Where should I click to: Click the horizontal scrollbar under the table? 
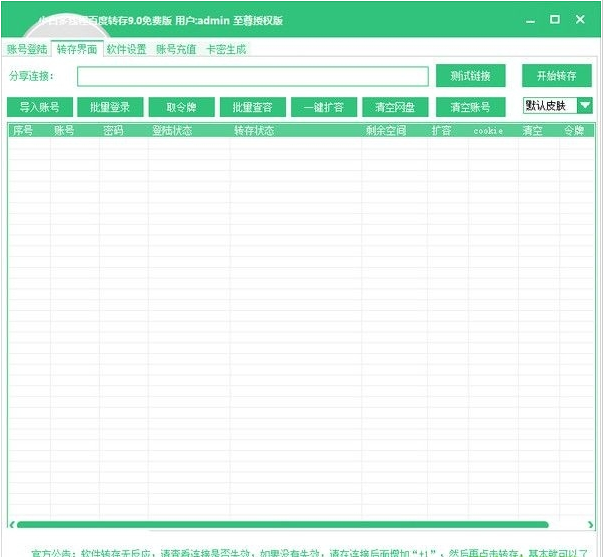click(x=280, y=524)
